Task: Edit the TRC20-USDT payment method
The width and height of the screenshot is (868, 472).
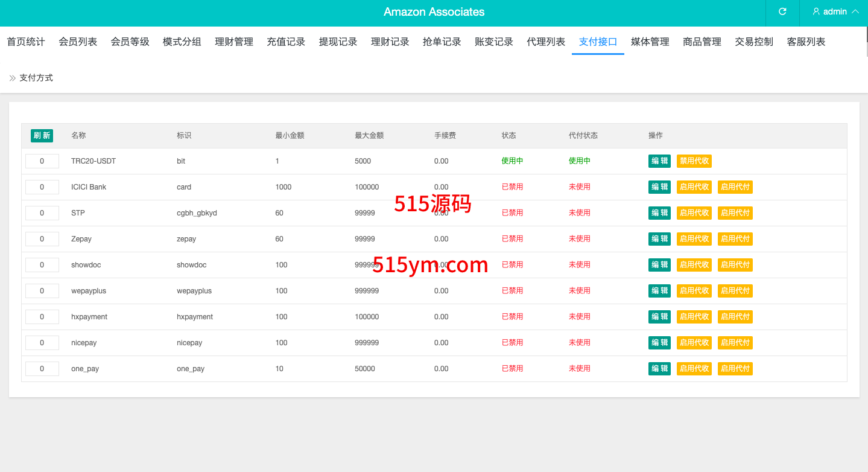Action: point(659,161)
